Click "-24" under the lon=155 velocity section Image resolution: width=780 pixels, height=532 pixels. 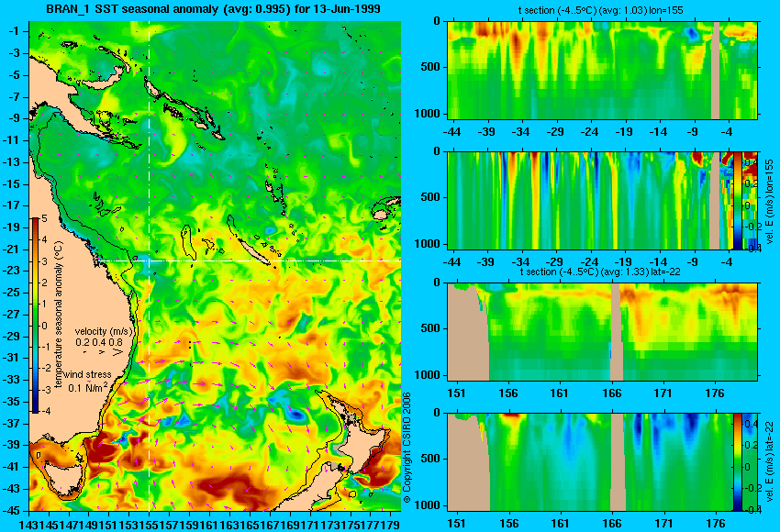tap(589, 262)
